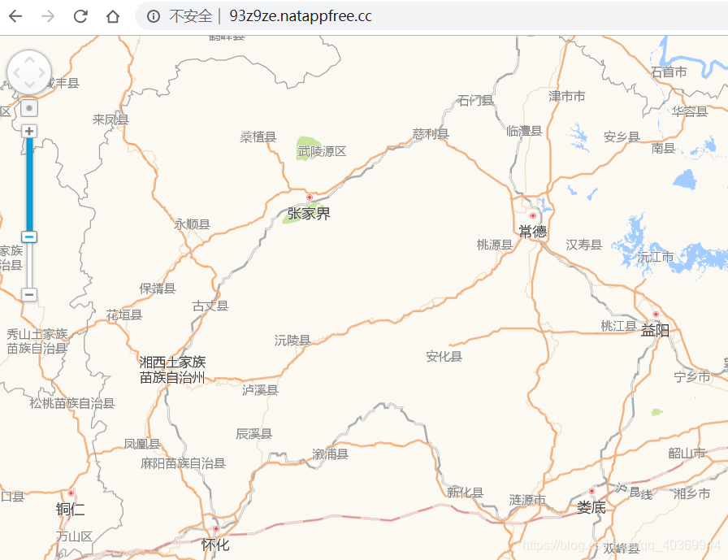Focus the address bar URL field
This screenshot has width=728, height=560.
pos(431,16)
